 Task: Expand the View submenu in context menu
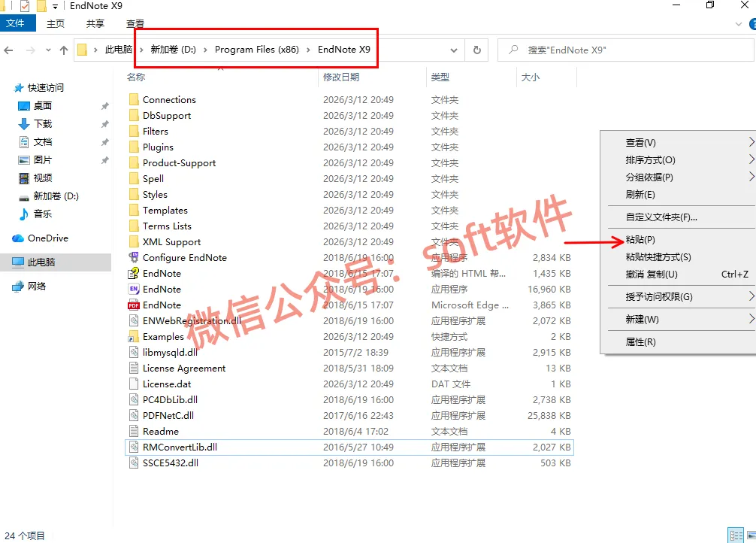click(x=751, y=142)
